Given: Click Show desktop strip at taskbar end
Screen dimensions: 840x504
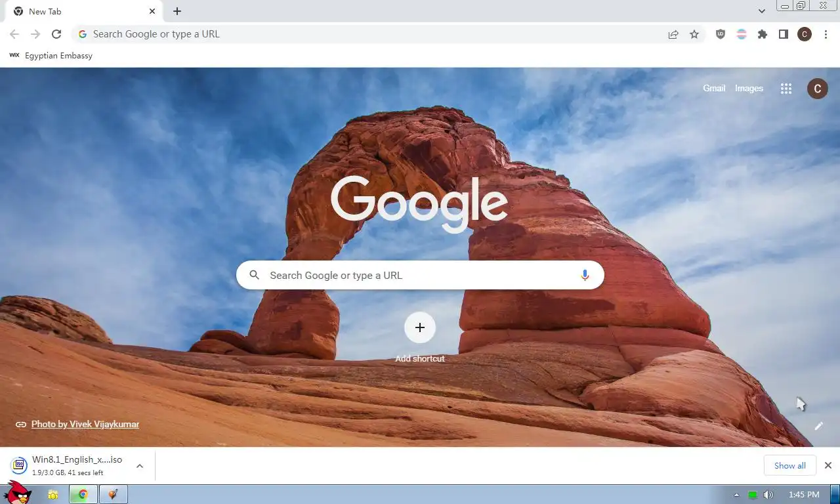Looking at the screenshot, I should click(835, 495).
